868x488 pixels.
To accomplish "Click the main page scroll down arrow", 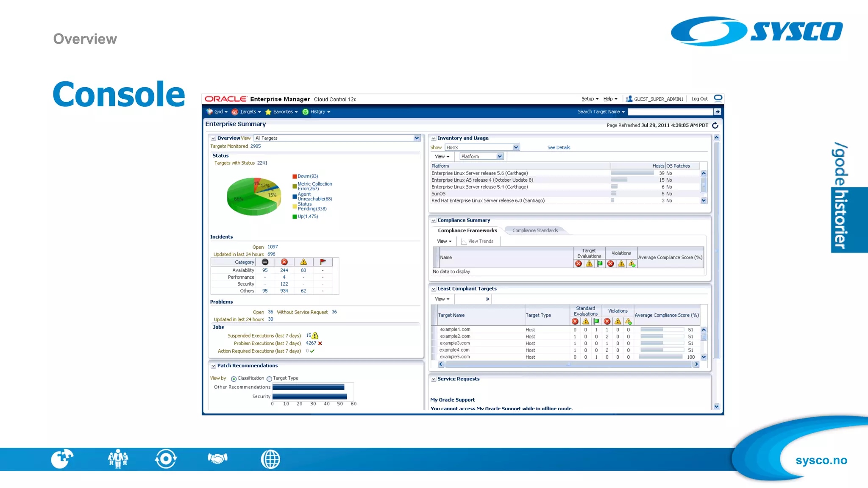I will 716,407.
